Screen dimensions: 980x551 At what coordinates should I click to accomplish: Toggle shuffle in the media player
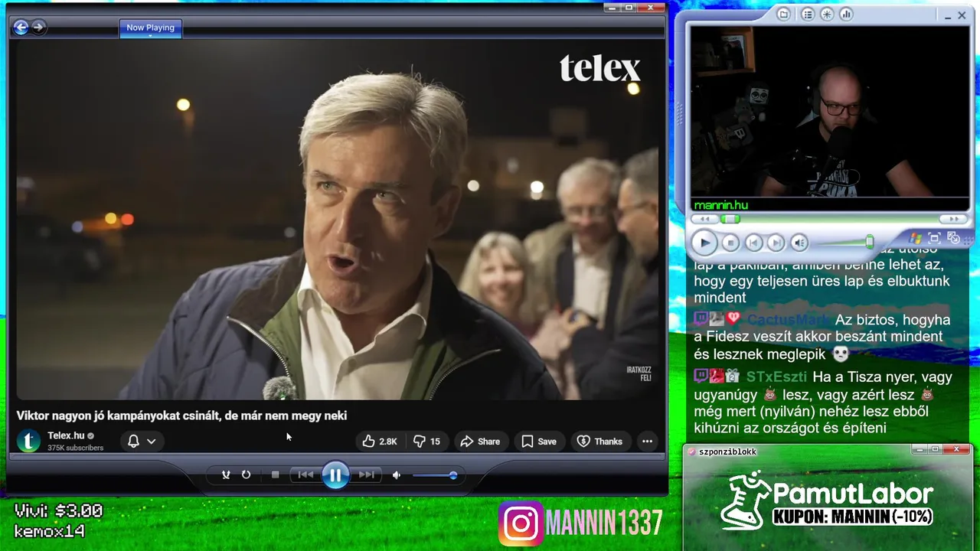click(x=226, y=474)
